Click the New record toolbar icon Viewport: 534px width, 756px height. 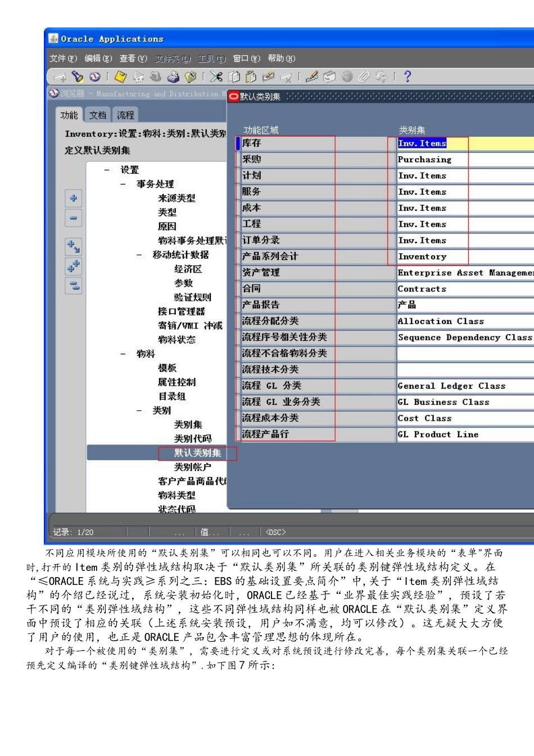click(60, 77)
